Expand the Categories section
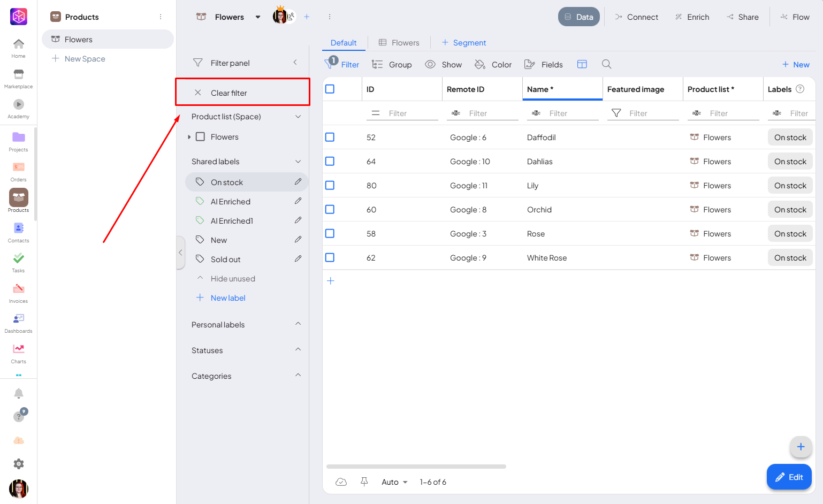823x504 pixels. (246, 376)
